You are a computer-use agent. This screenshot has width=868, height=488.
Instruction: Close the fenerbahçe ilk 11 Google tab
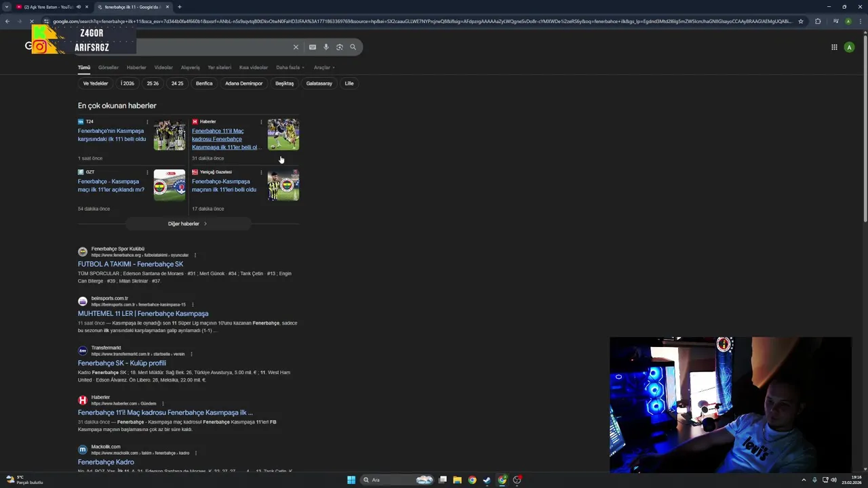pos(167,7)
